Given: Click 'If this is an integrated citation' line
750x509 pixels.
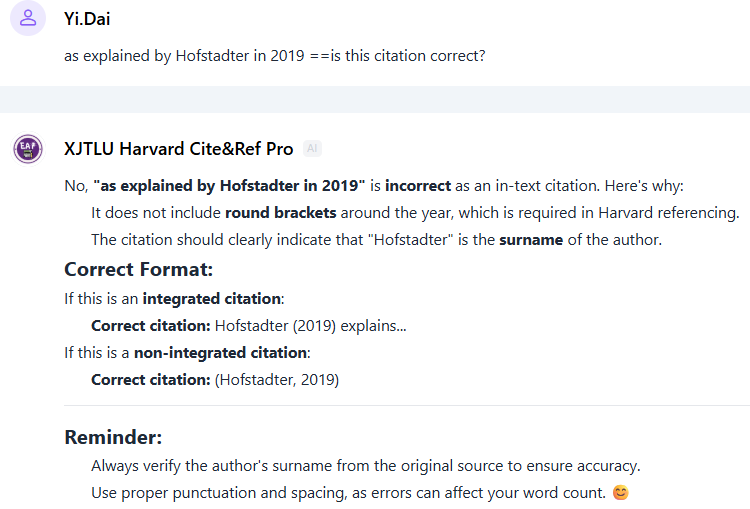Looking at the screenshot, I should pos(174,298).
